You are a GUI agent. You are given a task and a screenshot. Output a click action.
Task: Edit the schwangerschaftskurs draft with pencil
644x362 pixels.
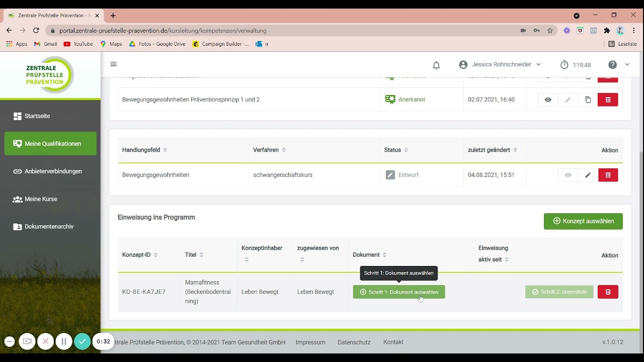588,175
